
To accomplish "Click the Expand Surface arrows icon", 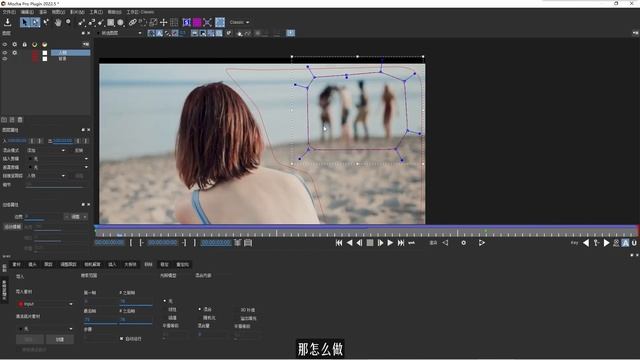I will point(207,22).
